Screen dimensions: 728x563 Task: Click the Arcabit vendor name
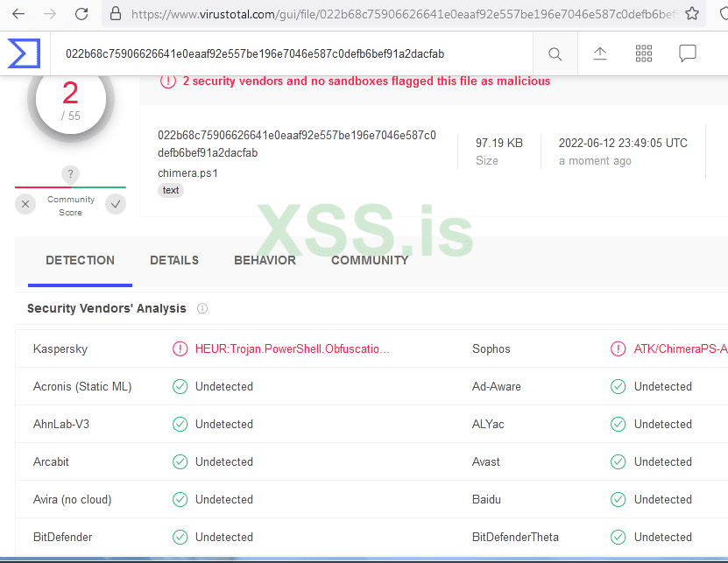click(51, 461)
